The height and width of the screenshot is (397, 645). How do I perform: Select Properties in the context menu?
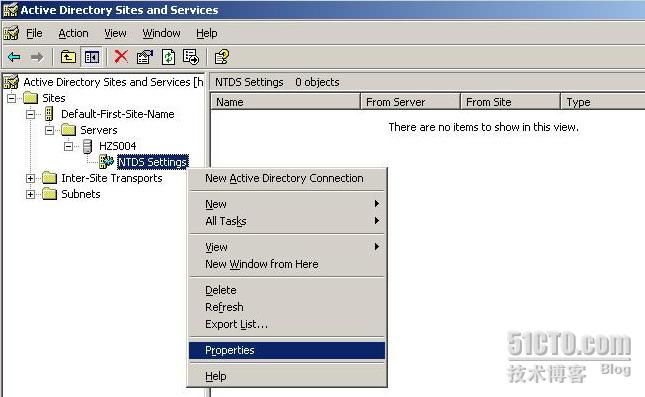point(287,350)
